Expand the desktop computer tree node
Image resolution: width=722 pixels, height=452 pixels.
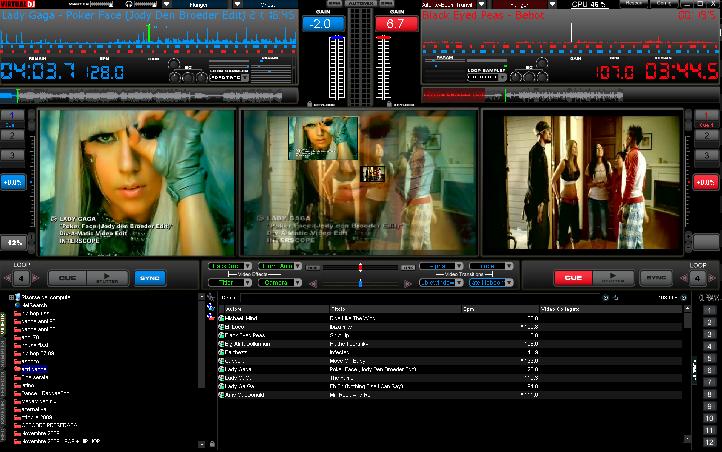(11, 297)
